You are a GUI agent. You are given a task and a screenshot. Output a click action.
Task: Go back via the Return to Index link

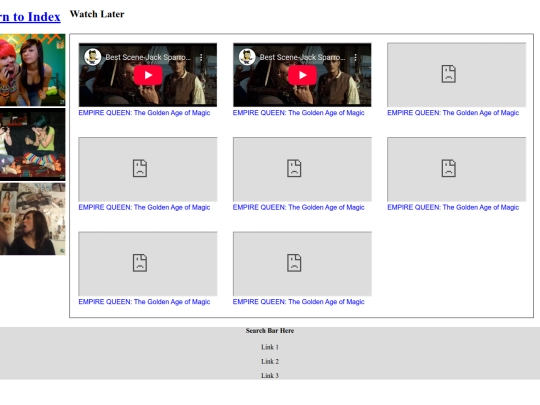30,17
